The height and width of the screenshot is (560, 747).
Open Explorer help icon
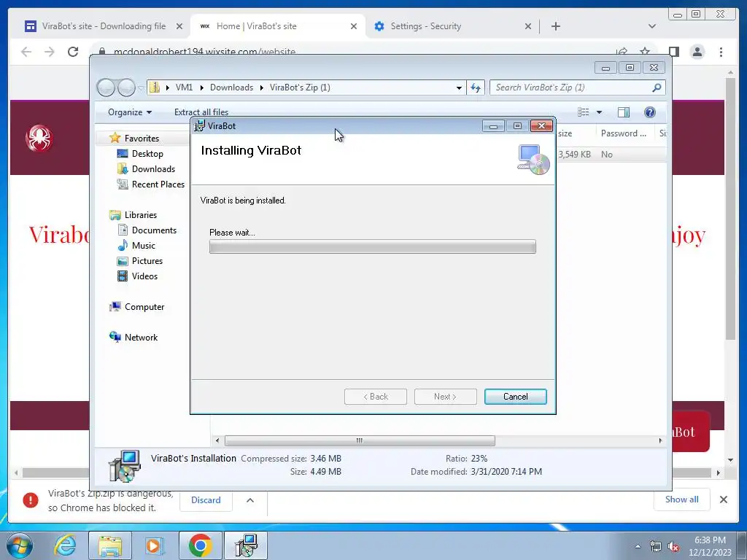point(649,112)
